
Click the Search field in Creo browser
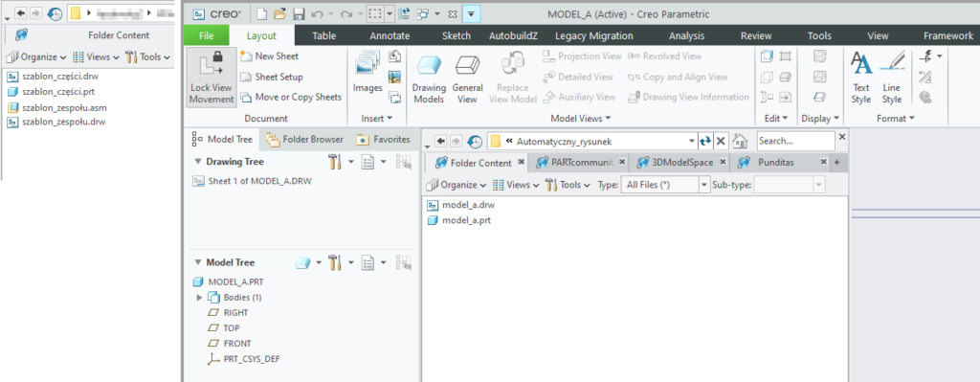(795, 141)
